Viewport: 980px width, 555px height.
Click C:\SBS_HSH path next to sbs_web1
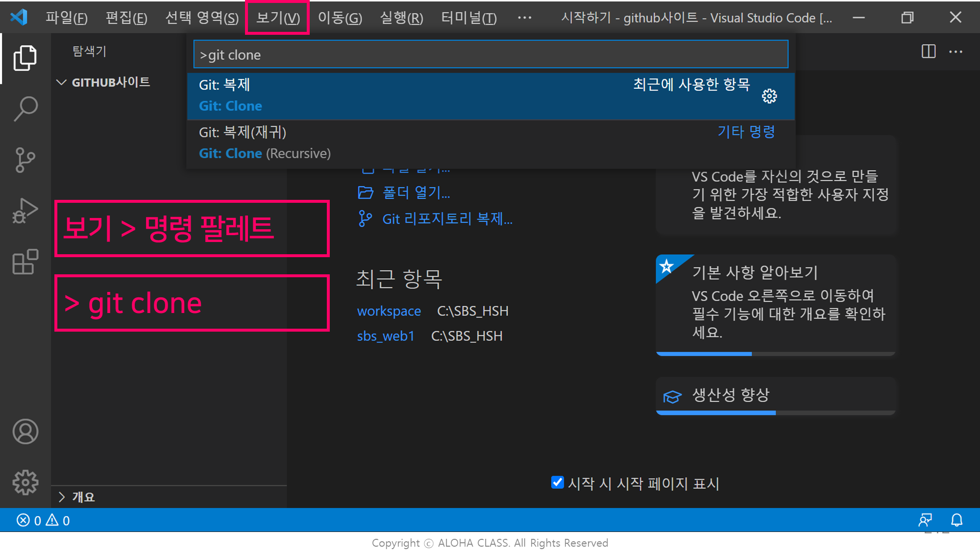click(x=466, y=336)
